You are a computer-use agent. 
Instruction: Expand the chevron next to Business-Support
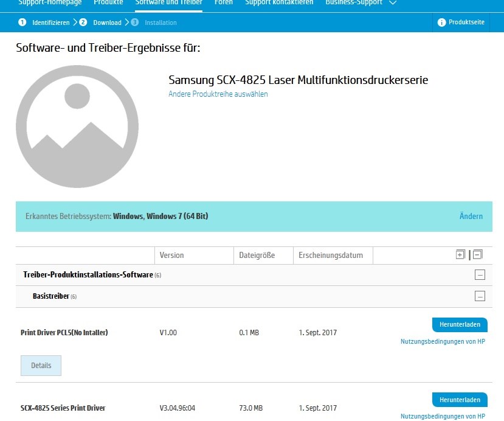(x=393, y=2)
